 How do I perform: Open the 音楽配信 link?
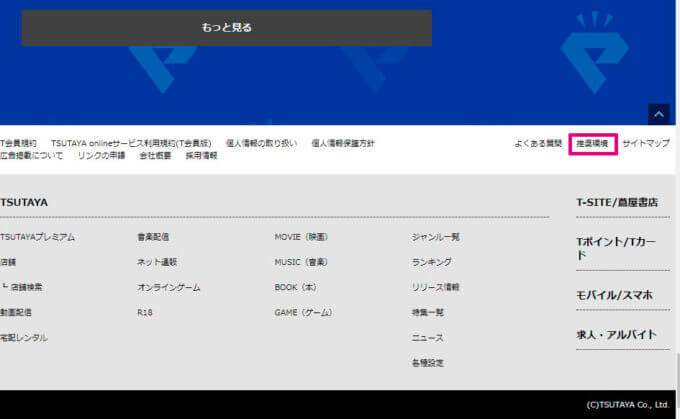(153, 237)
